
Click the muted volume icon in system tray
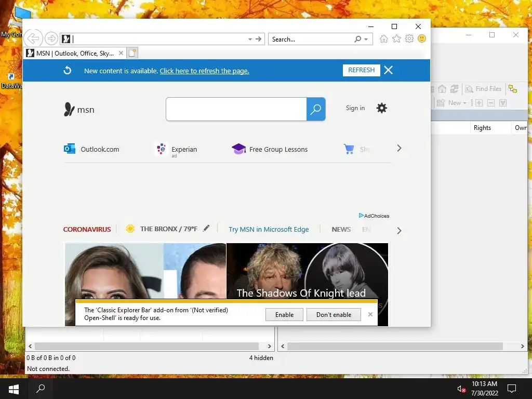(x=461, y=389)
